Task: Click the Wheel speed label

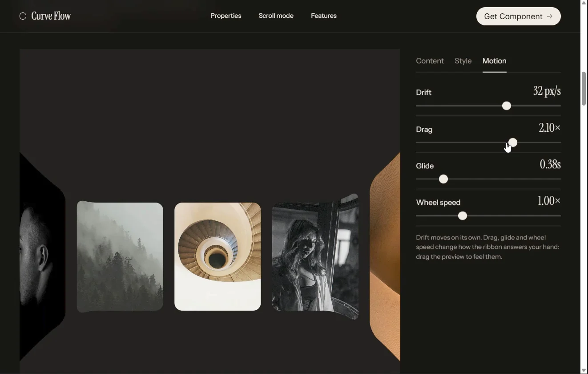Action: 438,203
